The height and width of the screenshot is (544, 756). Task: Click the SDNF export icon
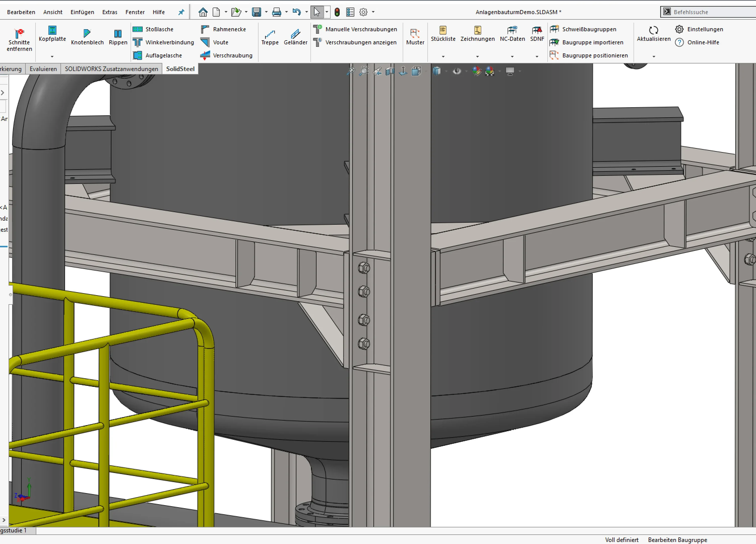pos(537,30)
